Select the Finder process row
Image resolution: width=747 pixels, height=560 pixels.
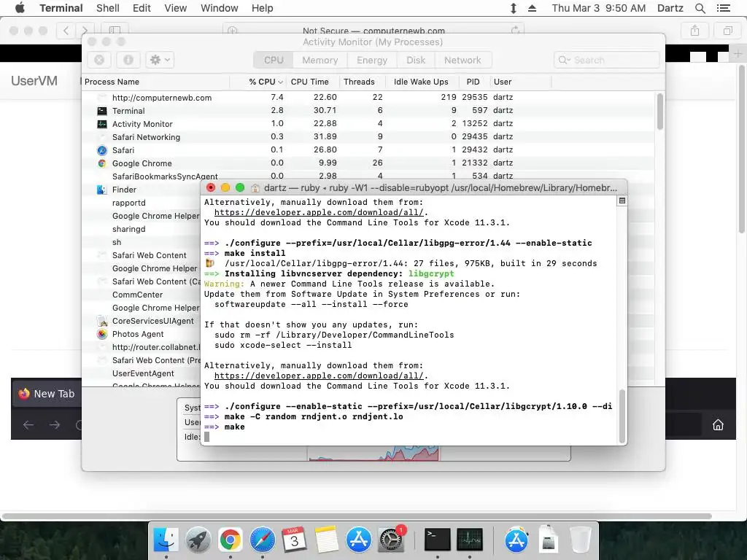141,190
